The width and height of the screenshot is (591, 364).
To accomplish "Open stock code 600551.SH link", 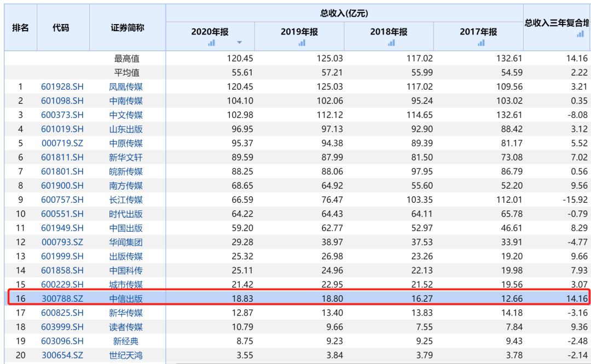I will tap(62, 214).
